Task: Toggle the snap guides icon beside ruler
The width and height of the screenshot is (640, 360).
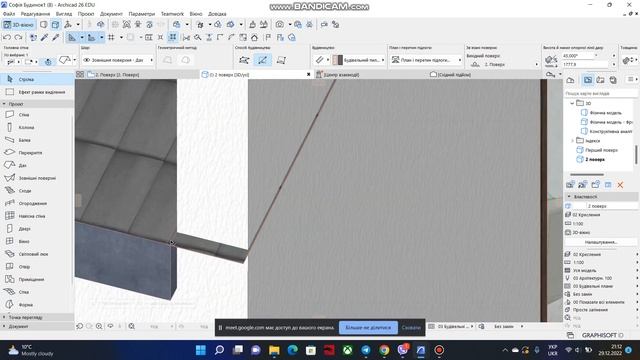Action: coord(91,38)
